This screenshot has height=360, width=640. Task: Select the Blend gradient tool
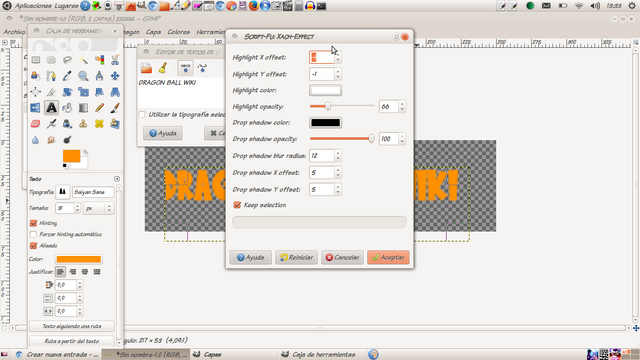tap(83, 108)
